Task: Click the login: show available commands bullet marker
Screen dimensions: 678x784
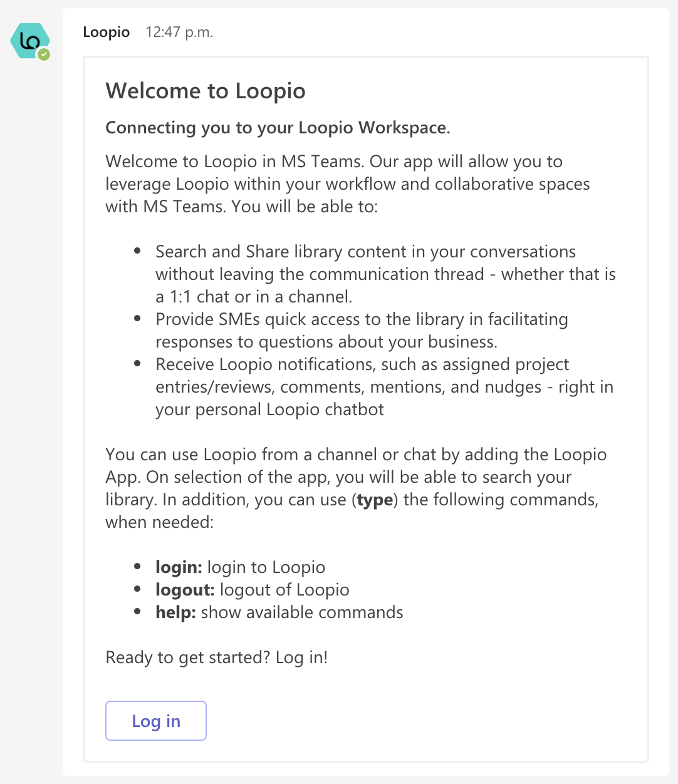Action: (x=137, y=567)
